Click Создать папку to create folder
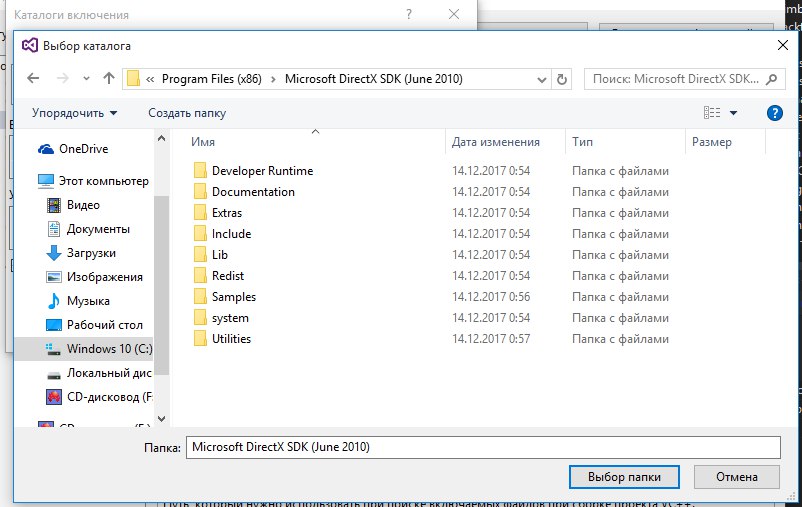Image resolution: width=802 pixels, height=507 pixels. (x=187, y=113)
